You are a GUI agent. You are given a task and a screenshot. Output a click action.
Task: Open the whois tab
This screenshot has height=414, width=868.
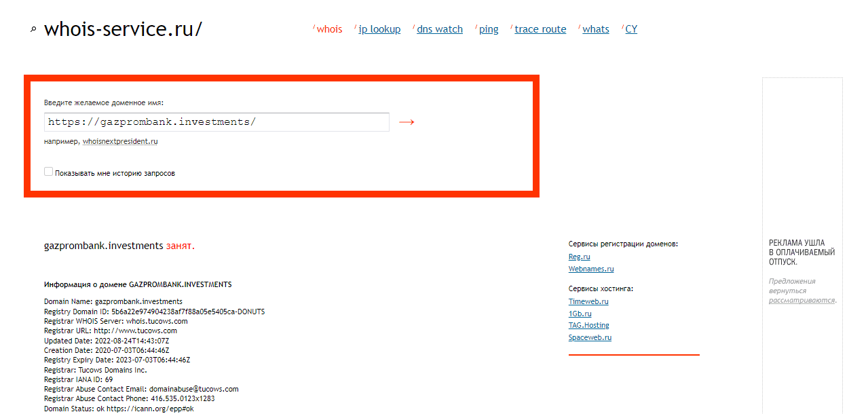(329, 29)
